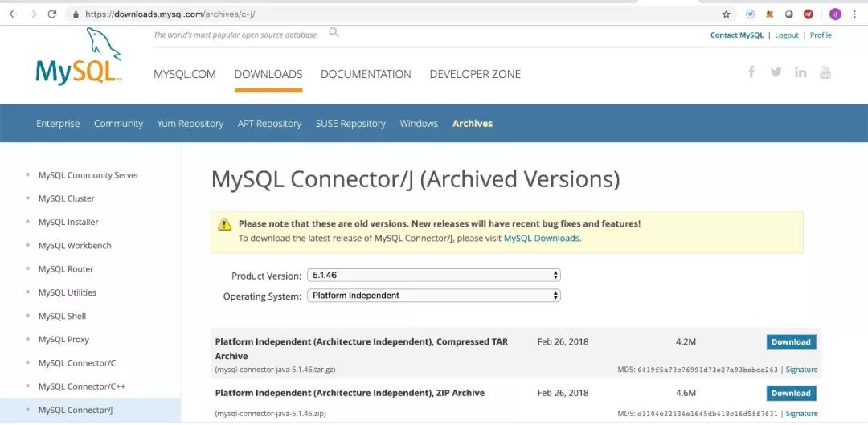The height and width of the screenshot is (425, 868).
Task: Open the Operating System dropdown
Action: tap(433, 296)
